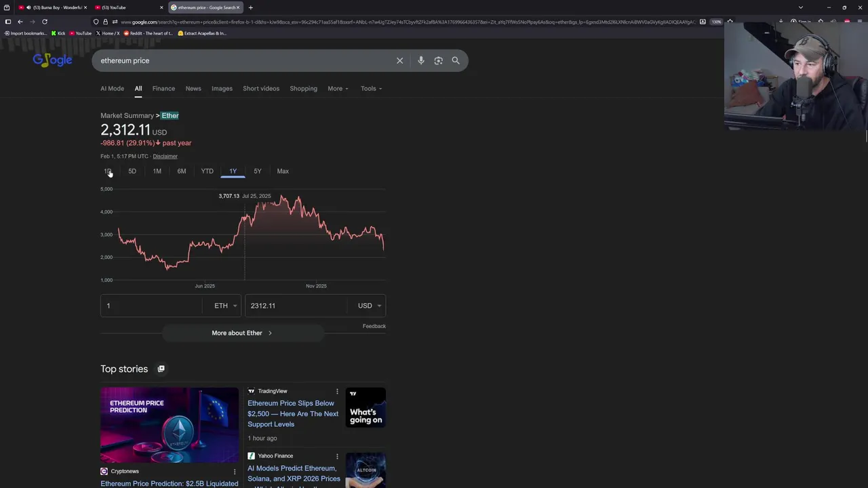Open Google Lens image search icon
Image resolution: width=868 pixels, height=488 pixels.
click(438, 60)
